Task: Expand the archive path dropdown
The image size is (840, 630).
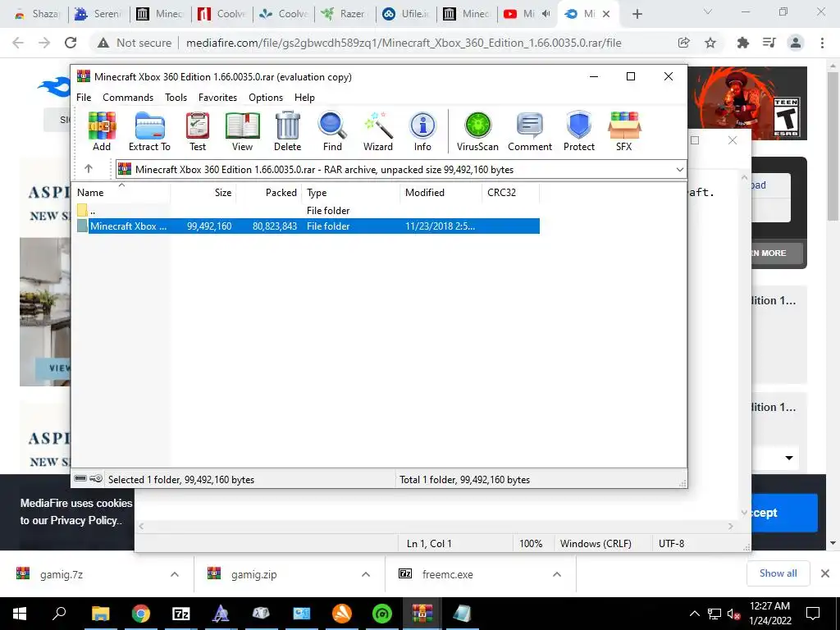Action: [x=679, y=169]
